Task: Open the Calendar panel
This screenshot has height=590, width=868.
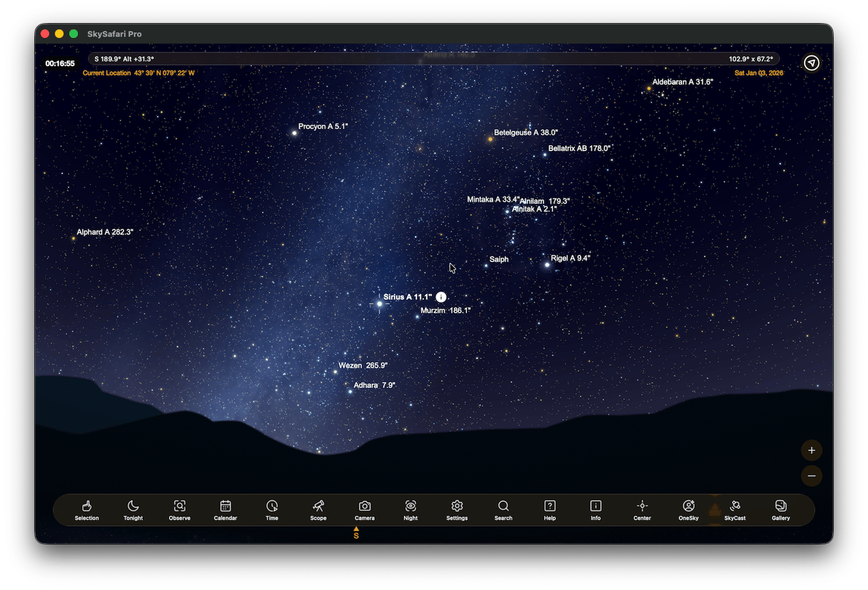Action: pos(226,510)
